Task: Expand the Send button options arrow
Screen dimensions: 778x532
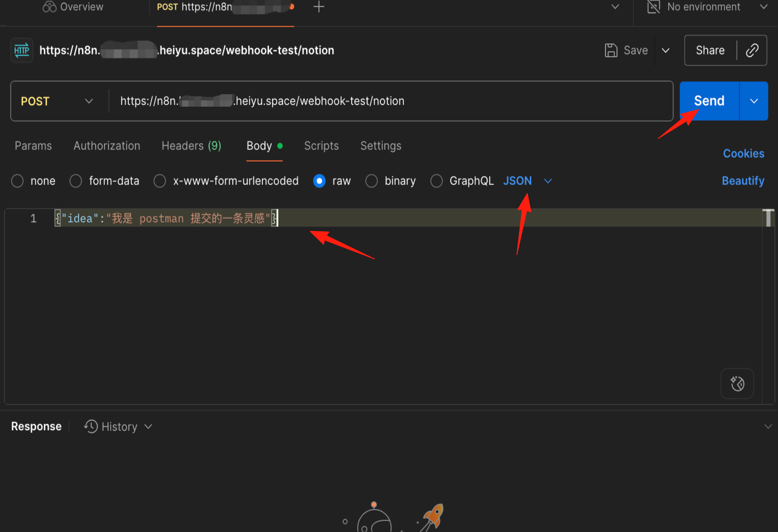Action: 754,101
